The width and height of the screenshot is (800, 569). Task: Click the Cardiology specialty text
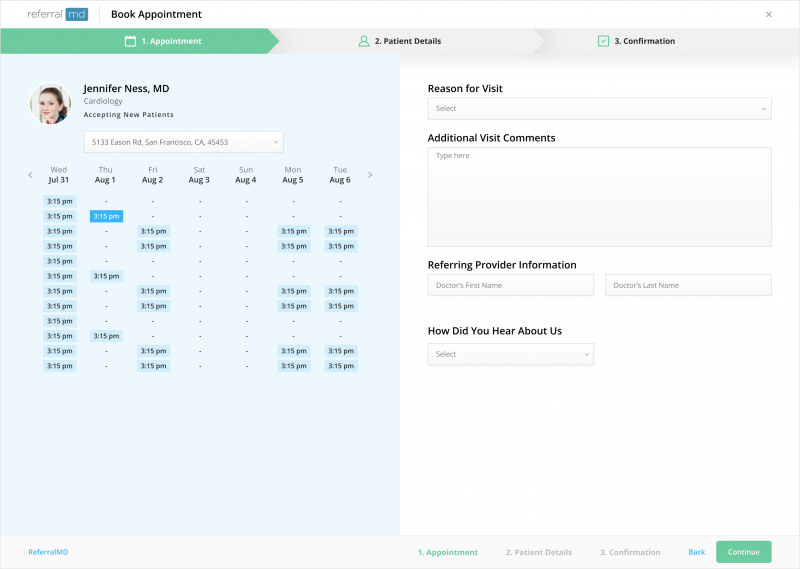(103, 101)
